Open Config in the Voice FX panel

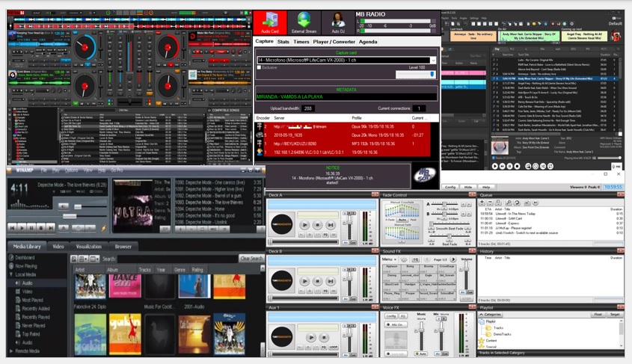(391, 316)
